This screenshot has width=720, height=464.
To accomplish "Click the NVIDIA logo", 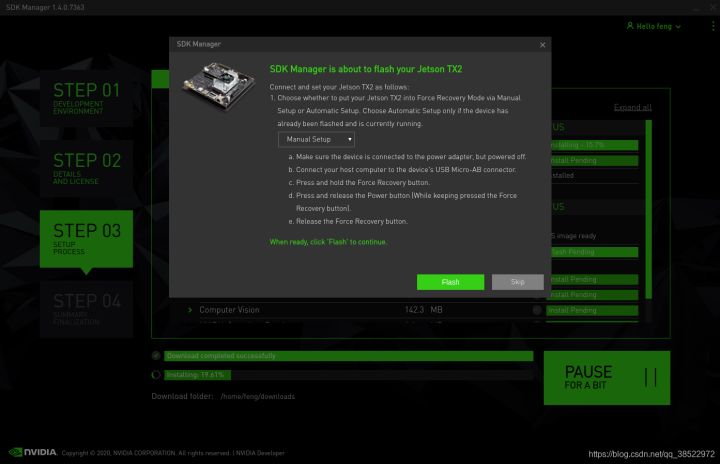I will coord(33,453).
